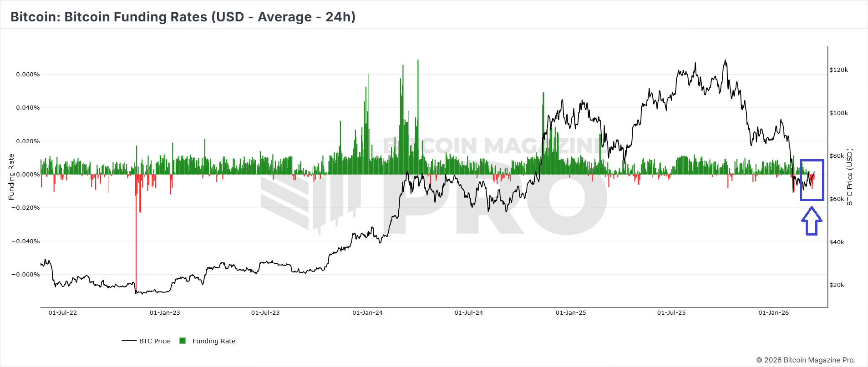
Task: Select the 01-Jan-24 x-axis date label
Action: [368, 312]
